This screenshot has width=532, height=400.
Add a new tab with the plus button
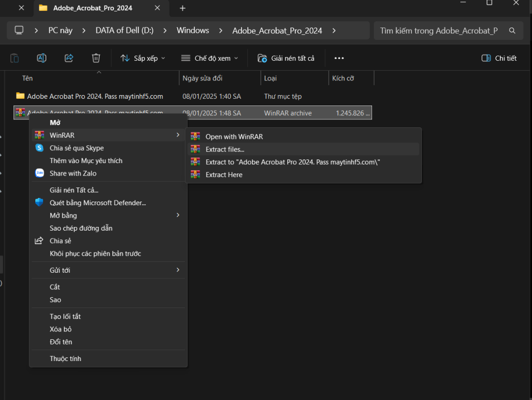(x=182, y=8)
